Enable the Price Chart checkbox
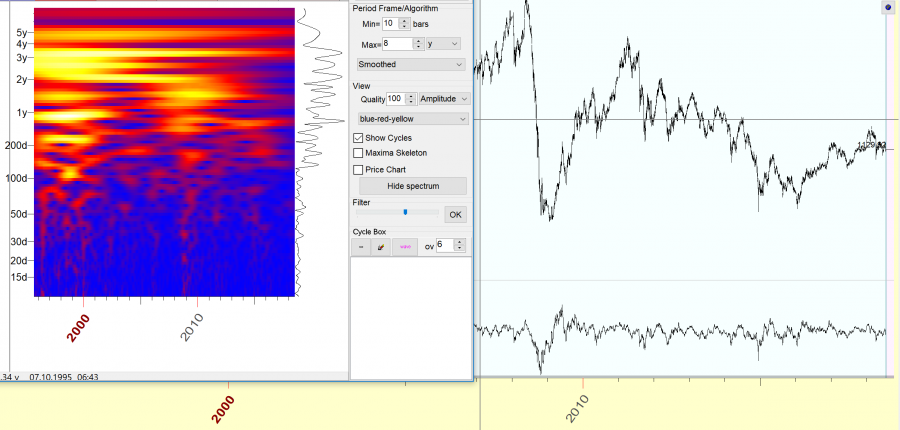 [x=359, y=170]
